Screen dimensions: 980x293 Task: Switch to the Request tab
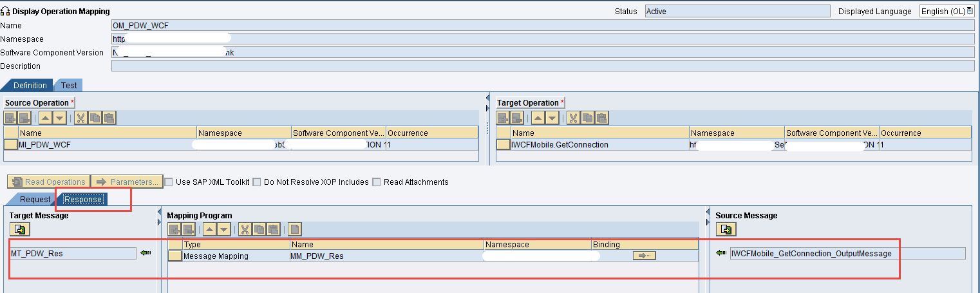click(35, 200)
